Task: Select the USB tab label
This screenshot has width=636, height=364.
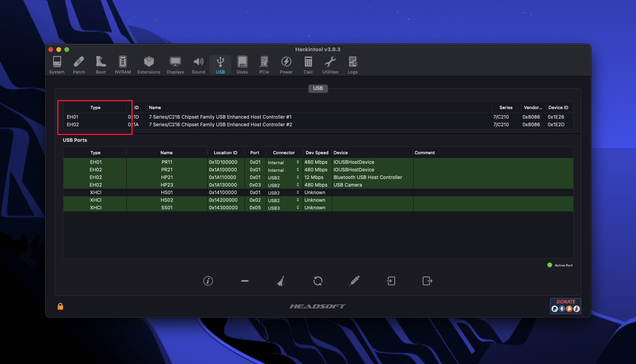Action: pyautogui.click(x=318, y=88)
